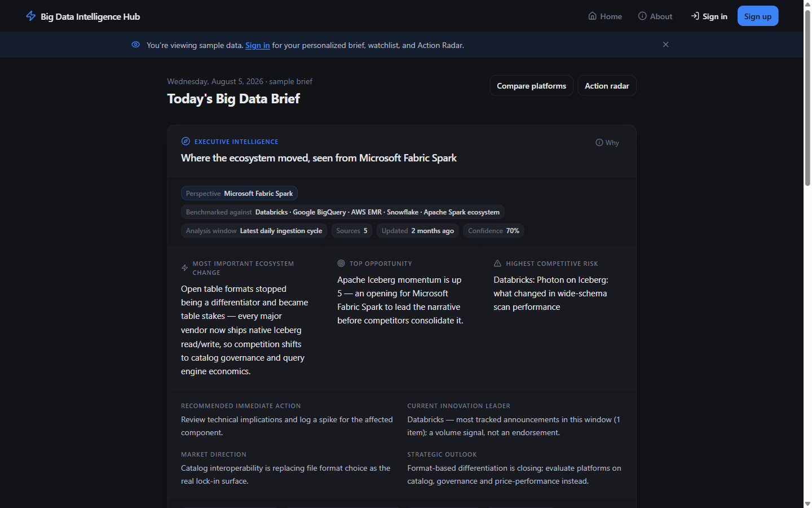This screenshot has width=812, height=508.
Task: Click the 'Apache Iceberg momentum is up' text
Action: pos(400,300)
